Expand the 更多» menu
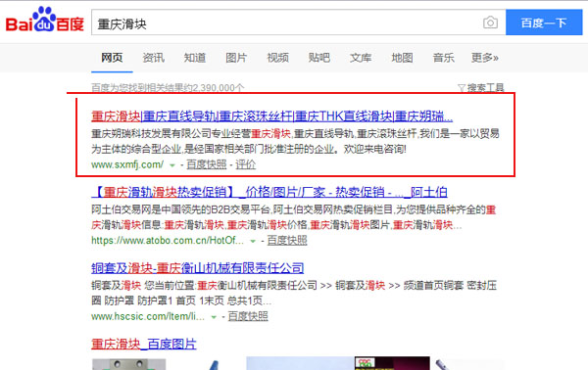 pos(485,58)
